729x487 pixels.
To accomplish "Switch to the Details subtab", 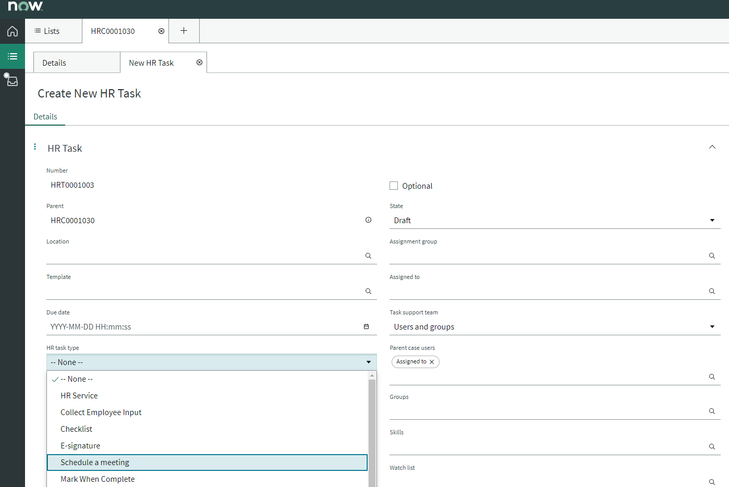I will [x=76, y=63].
